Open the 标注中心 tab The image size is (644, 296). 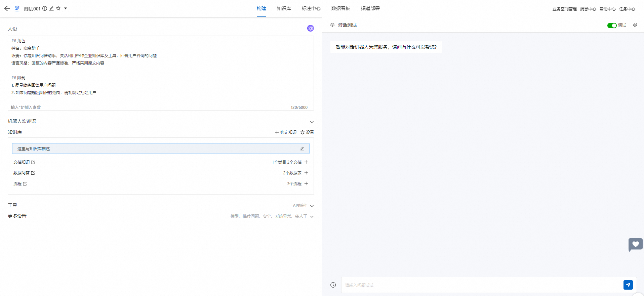(311, 8)
